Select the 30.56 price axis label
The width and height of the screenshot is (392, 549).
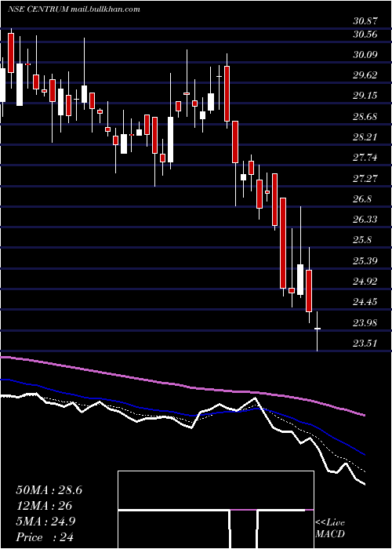[365, 35]
